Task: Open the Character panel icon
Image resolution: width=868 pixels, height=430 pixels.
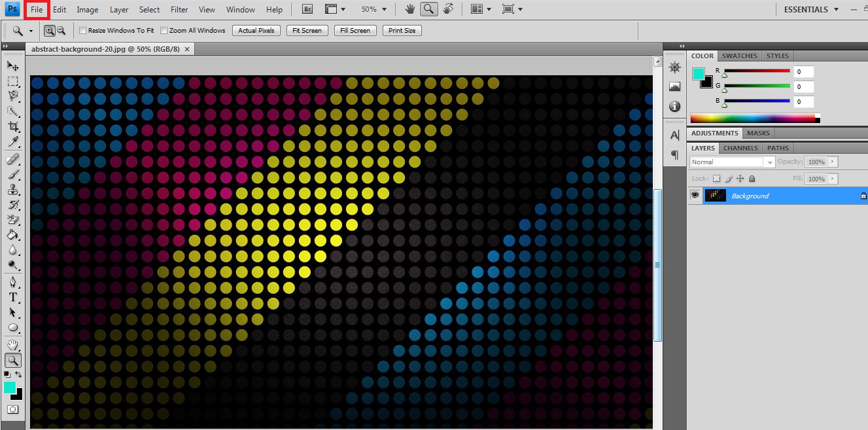Action: pyautogui.click(x=675, y=135)
